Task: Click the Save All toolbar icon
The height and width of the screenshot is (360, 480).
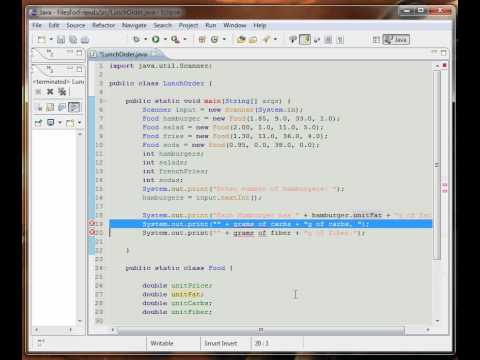Action: (x=73, y=40)
